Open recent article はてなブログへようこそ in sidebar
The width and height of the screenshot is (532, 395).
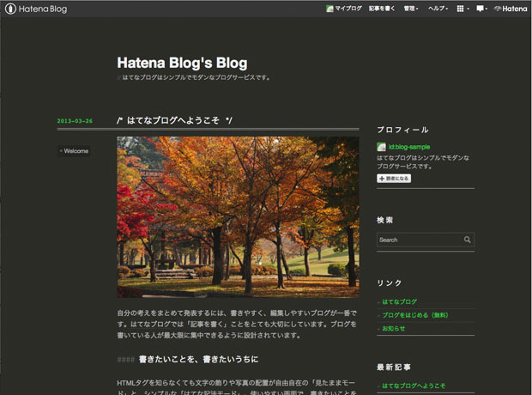click(x=414, y=386)
